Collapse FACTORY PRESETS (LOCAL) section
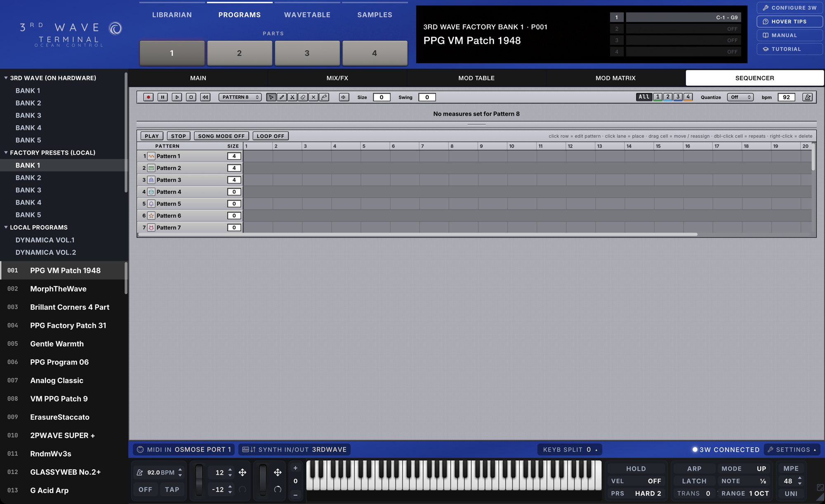The height and width of the screenshot is (504, 825). (6, 153)
